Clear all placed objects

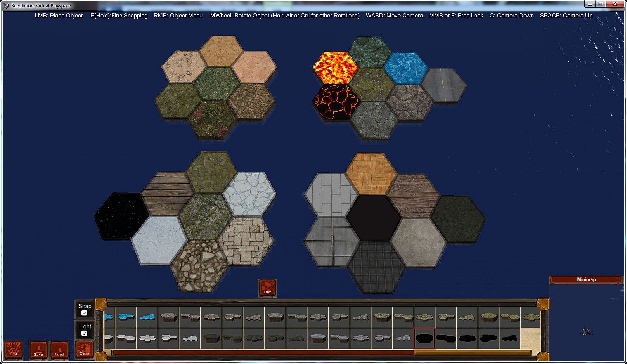pyautogui.click(x=84, y=350)
